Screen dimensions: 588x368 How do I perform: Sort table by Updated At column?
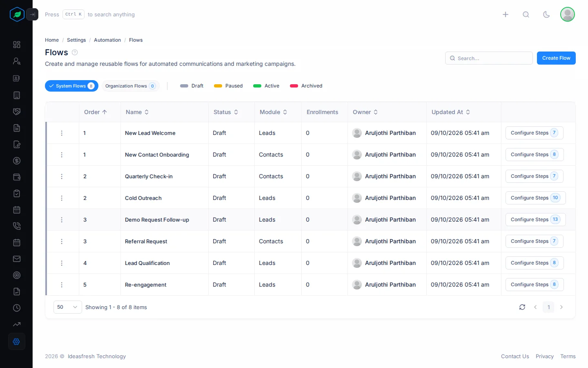[x=451, y=112]
